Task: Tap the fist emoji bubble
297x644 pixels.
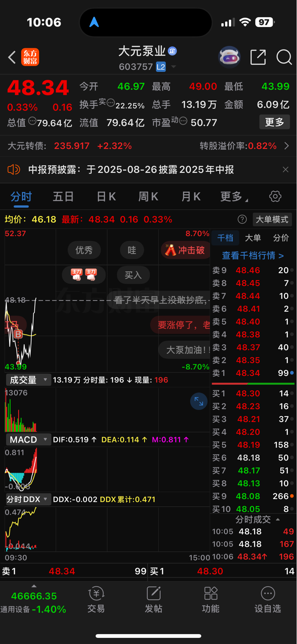Action: (x=84, y=275)
